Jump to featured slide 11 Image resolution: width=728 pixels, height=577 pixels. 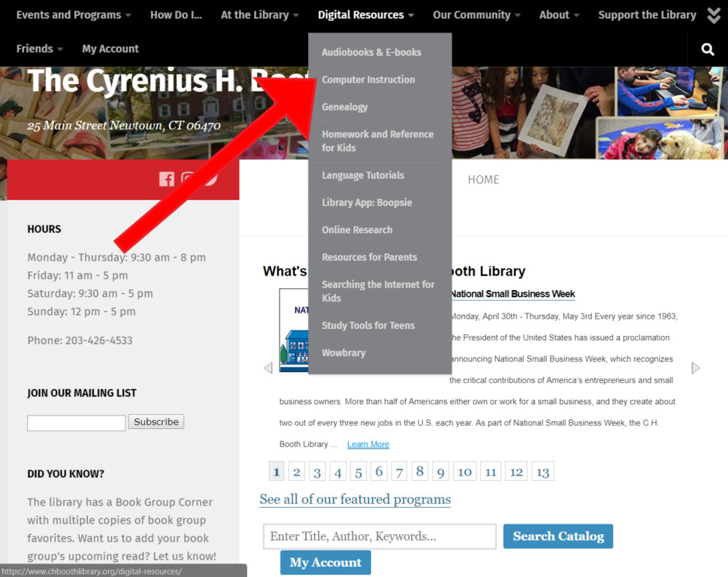[491, 472]
